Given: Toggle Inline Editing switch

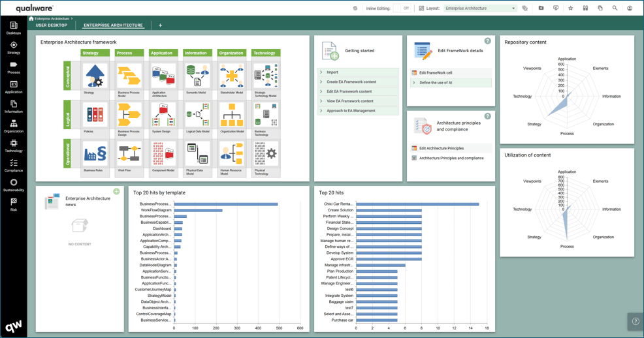Looking at the screenshot, I should (400, 8).
